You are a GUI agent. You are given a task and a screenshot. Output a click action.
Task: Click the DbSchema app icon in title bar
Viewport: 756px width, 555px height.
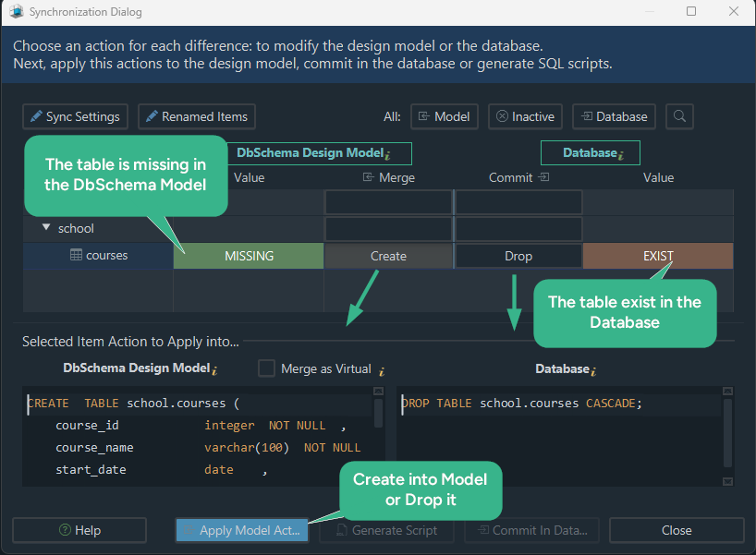pos(17,12)
